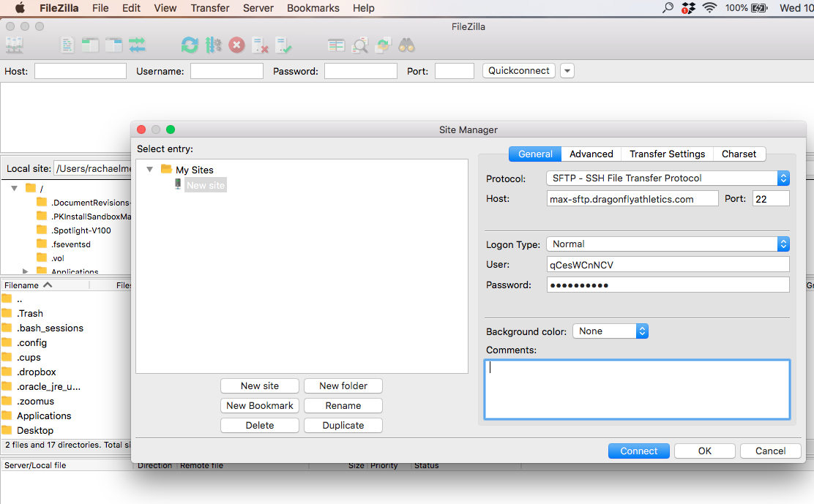Toggle the message log display icon
The width and height of the screenshot is (814, 504).
tap(67, 45)
